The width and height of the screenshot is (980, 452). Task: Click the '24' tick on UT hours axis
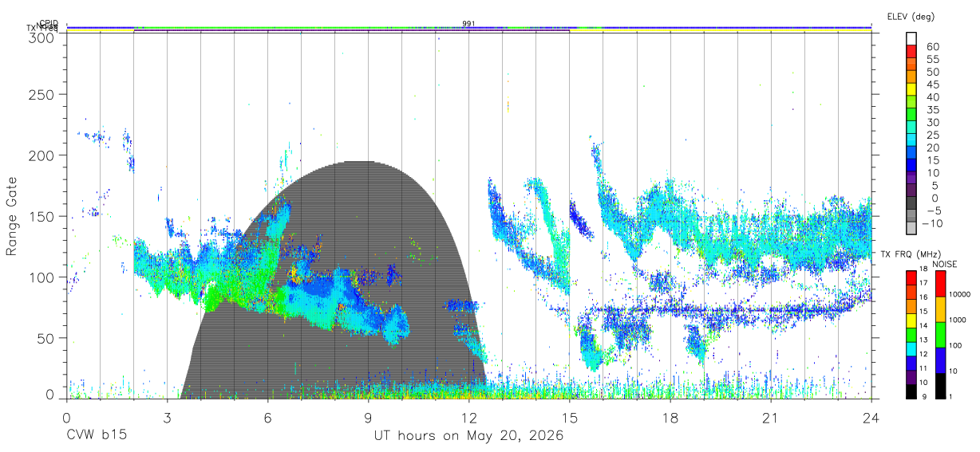pyautogui.click(x=871, y=418)
